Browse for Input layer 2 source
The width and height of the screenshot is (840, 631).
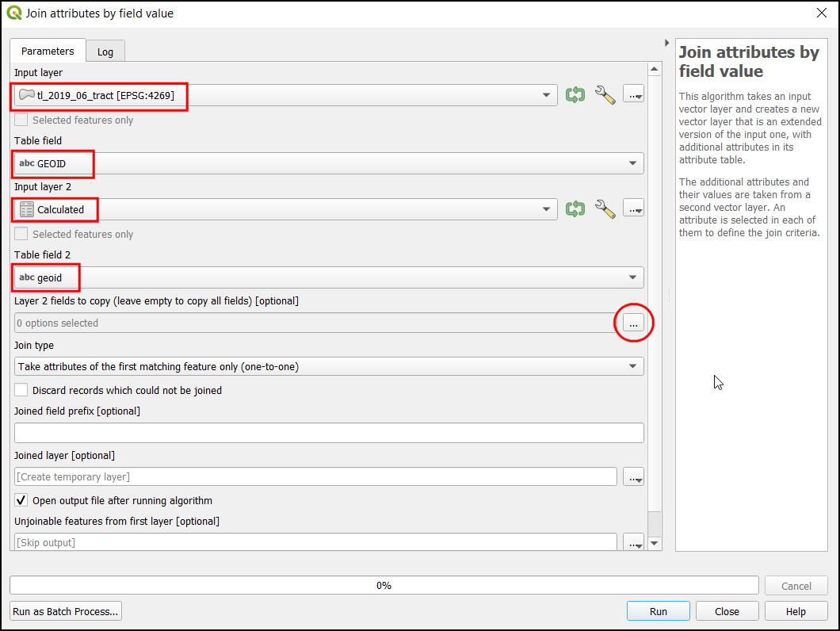(633, 210)
